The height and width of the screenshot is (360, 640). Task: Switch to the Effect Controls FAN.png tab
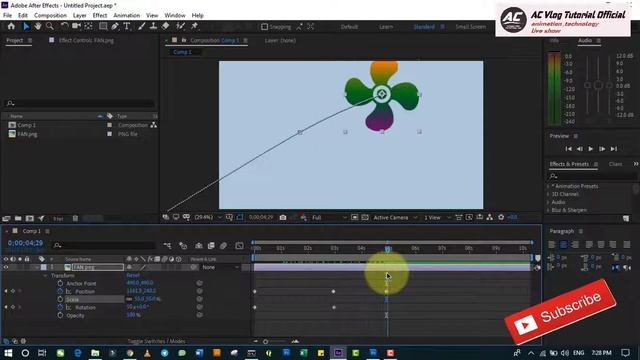86,40
